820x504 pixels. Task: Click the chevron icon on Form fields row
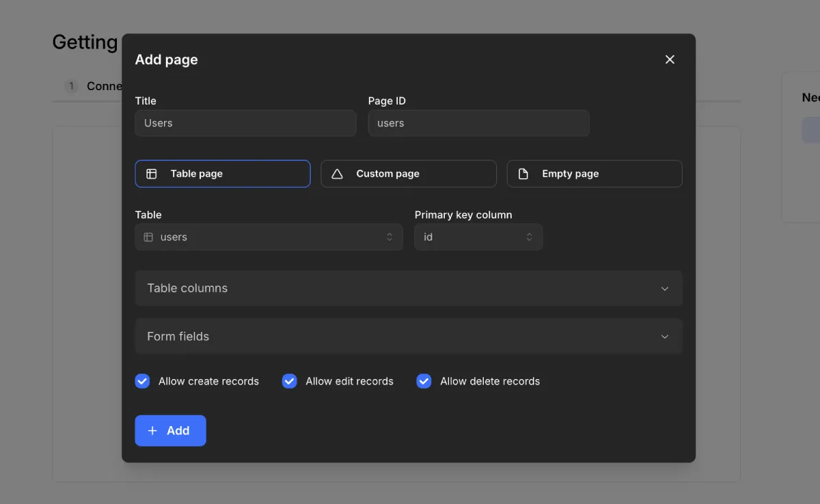click(x=664, y=337)
